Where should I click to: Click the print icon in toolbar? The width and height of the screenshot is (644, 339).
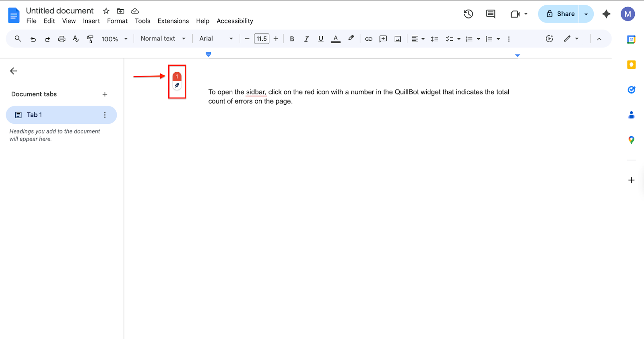point(62,39)
